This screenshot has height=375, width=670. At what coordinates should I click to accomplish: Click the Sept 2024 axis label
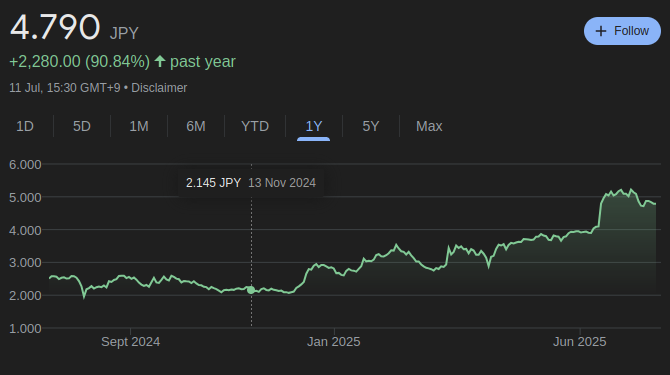point(130,342)
